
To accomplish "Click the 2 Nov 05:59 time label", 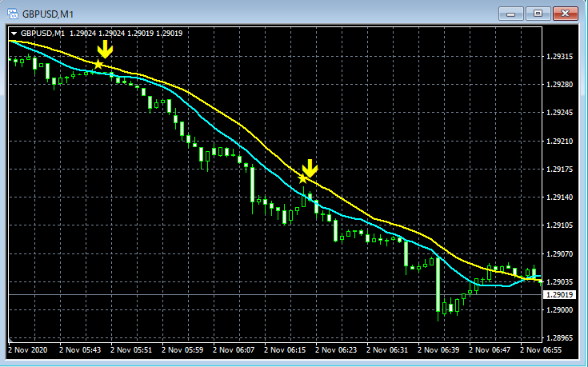I will pos(182,350).
